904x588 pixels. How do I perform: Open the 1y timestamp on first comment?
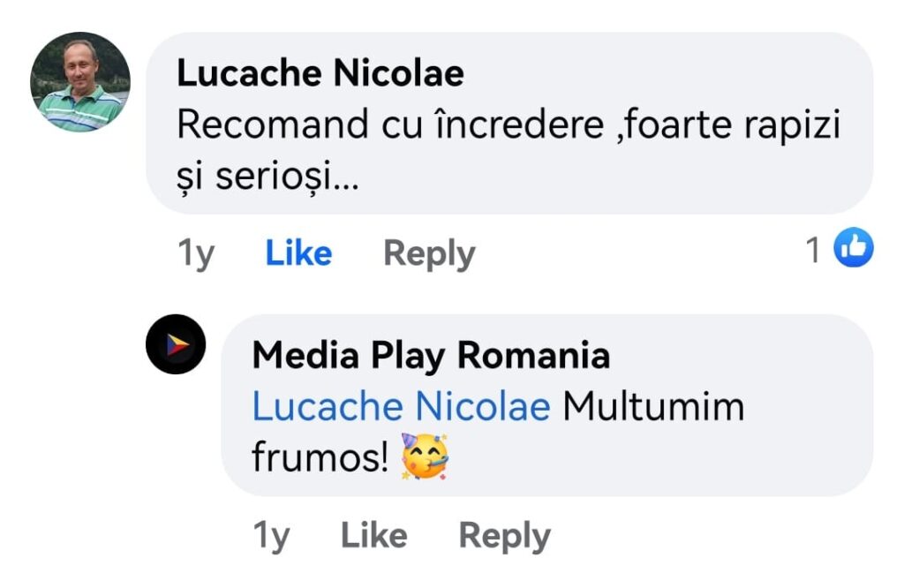(x=196, y=253)
